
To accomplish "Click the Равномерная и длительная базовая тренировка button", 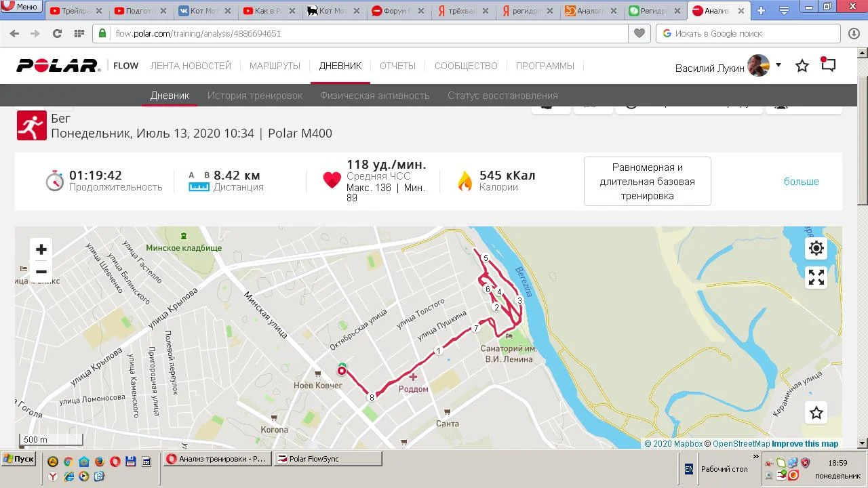I will tap(648, 182).
